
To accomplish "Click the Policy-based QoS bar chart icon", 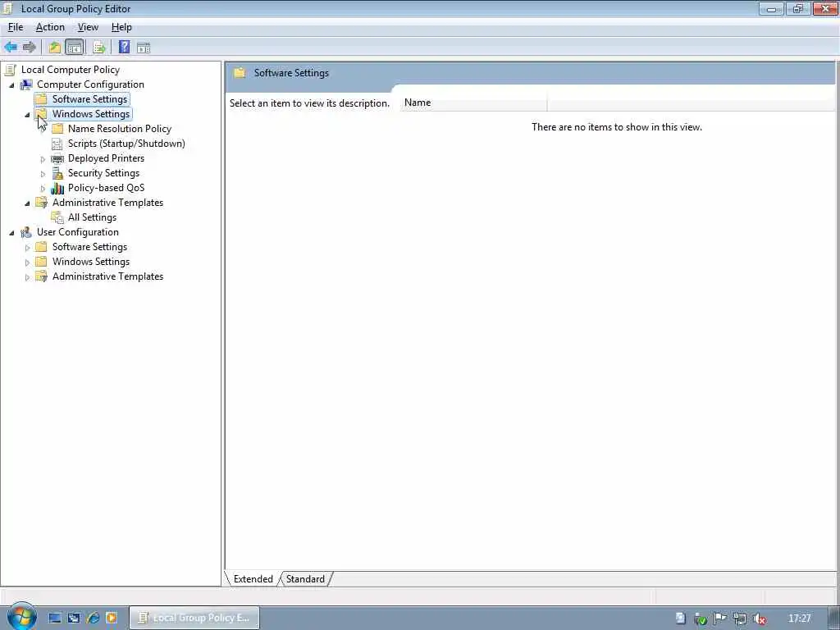I will [57, 188].
